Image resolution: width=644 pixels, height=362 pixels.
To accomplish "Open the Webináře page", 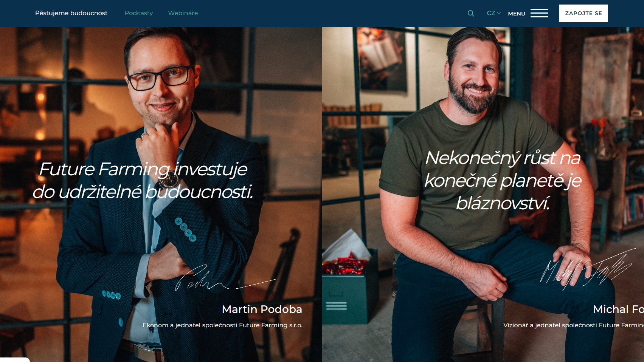I will click(x=183, y=13).
